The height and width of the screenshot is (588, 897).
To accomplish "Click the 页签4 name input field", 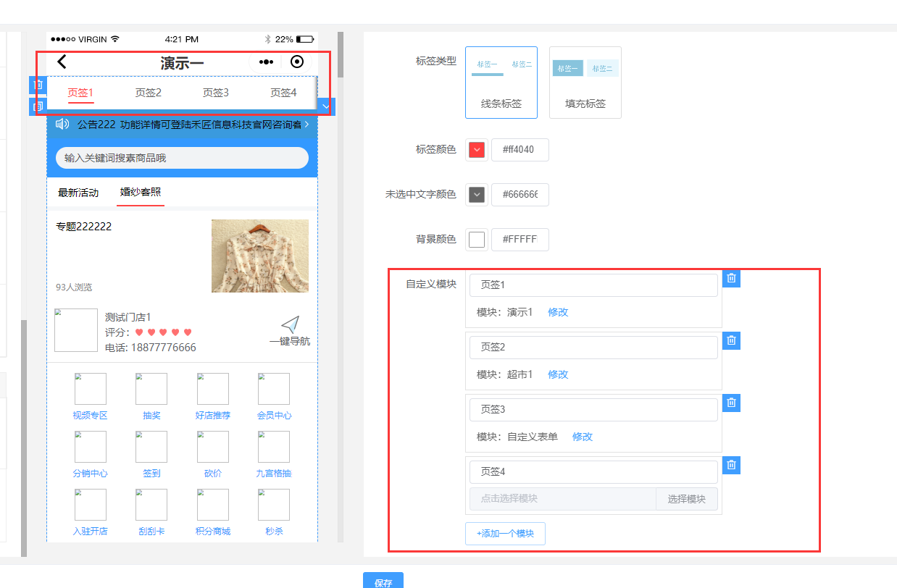I will [593, 472].
